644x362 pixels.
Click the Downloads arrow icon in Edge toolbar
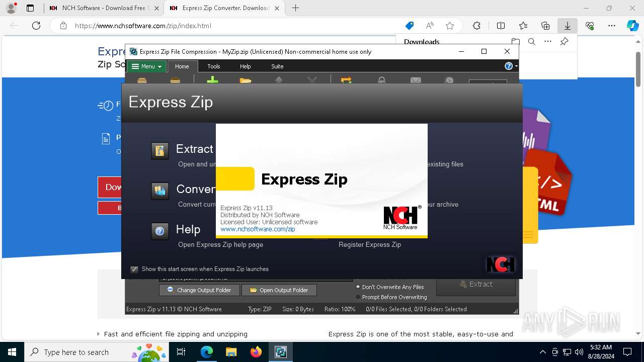568,26
